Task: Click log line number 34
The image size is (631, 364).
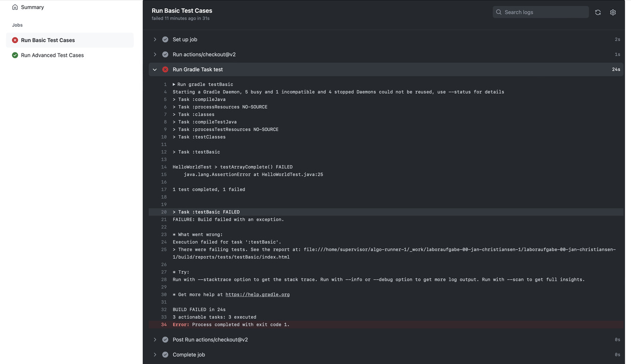Action: pyautogui.click(x=164, y=325)
